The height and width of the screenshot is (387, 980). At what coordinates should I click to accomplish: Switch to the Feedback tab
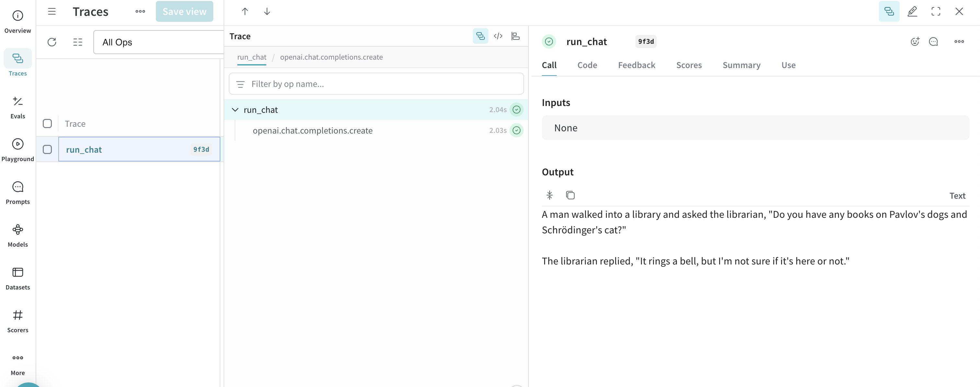tap(636, 65)
